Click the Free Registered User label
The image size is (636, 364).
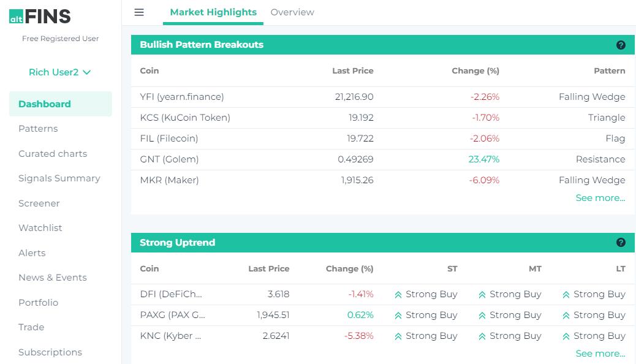click(x=61, y=39)
